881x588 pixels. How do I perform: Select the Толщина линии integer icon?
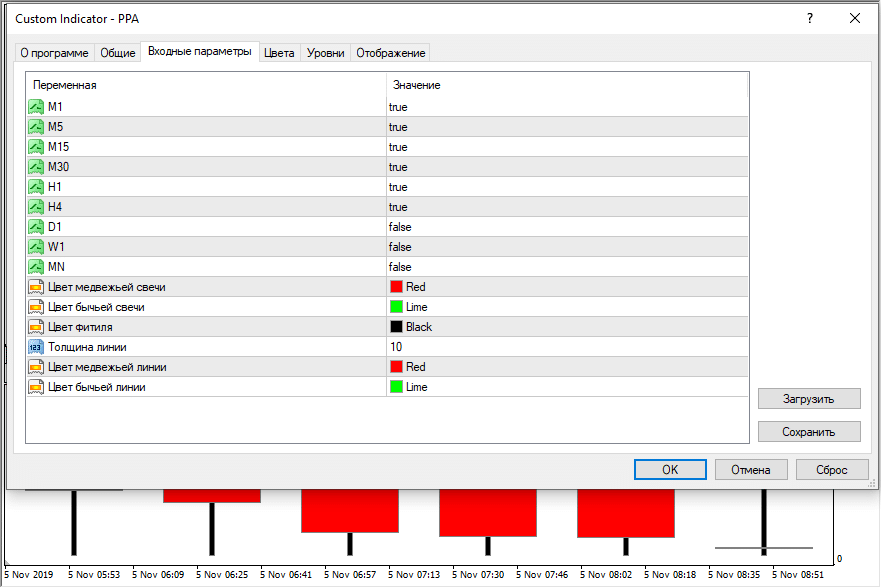[37, 347]
